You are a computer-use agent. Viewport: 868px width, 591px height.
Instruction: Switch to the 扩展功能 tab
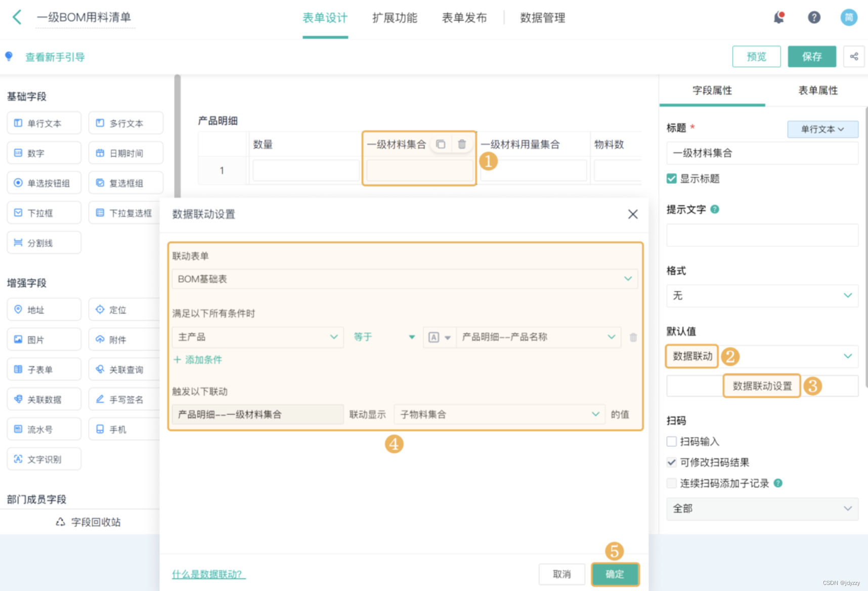[x=395, y=18]
